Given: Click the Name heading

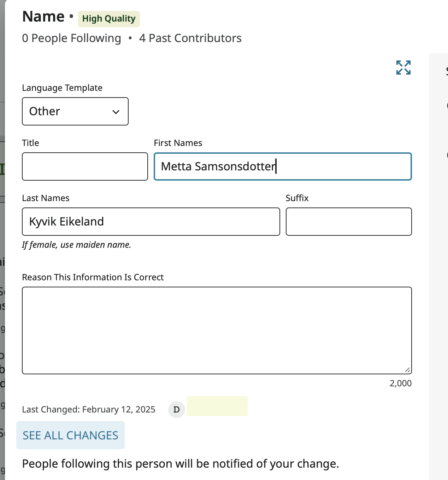Looking at the screenshot, I should point(43,16).
